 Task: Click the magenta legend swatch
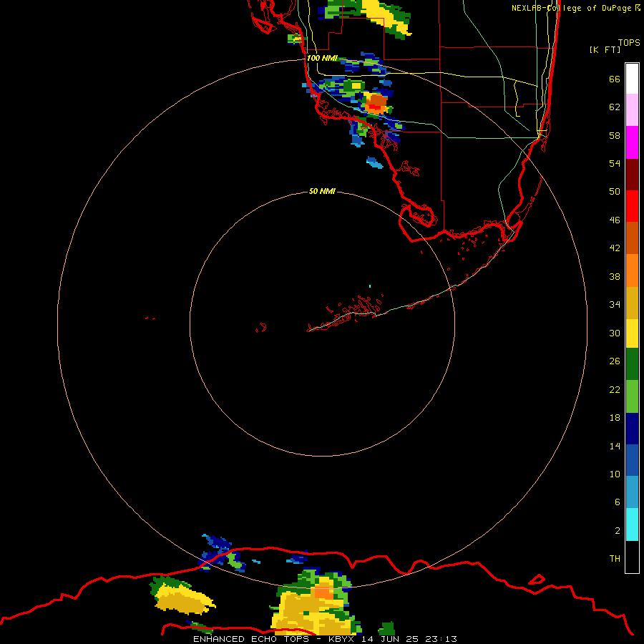pos(632,142)
